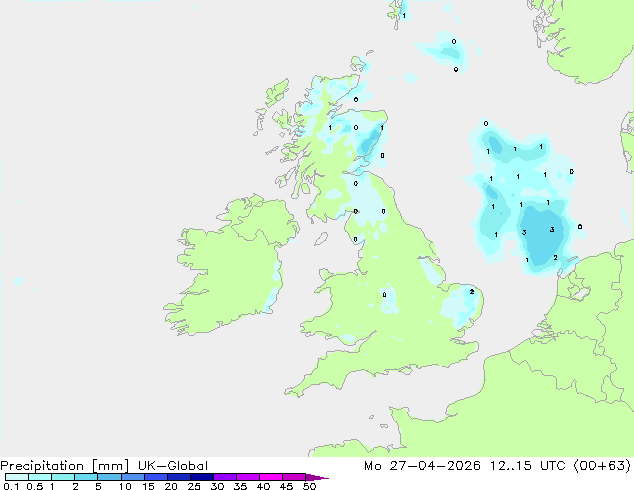Screen dimensions: 634x490
Task: Click the forecast date '27-04-2026' text
Action: [x=435, y=466]
